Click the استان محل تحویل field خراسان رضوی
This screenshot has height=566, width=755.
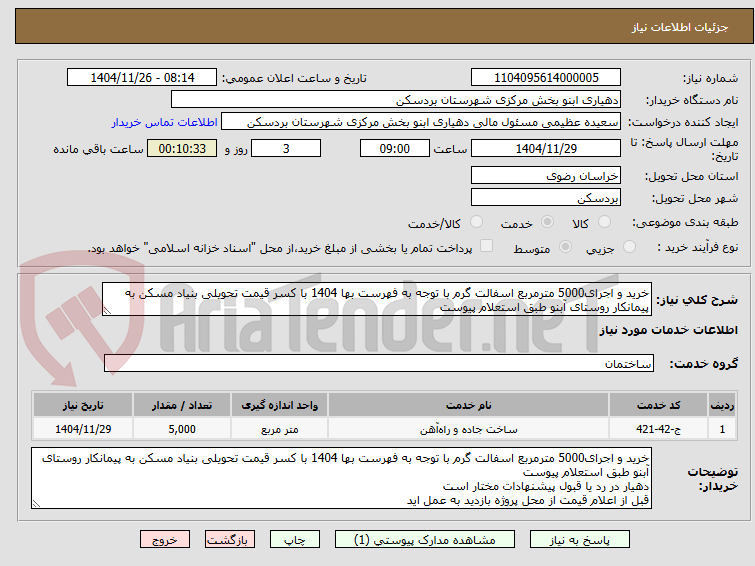(x=546, y=175)
